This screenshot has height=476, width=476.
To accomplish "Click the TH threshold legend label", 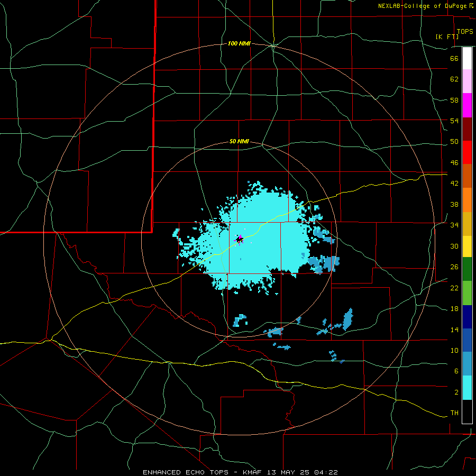I will click(x=454, y=413).
